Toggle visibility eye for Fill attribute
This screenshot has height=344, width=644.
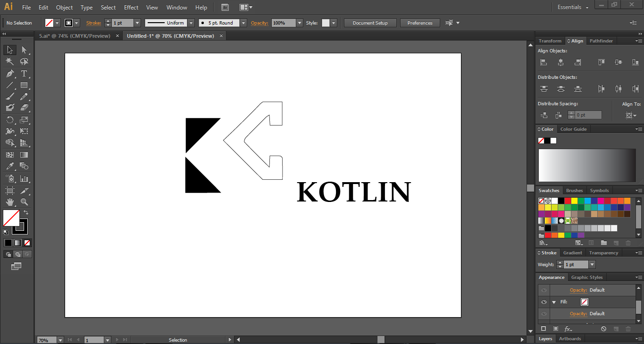click(544, 302)
